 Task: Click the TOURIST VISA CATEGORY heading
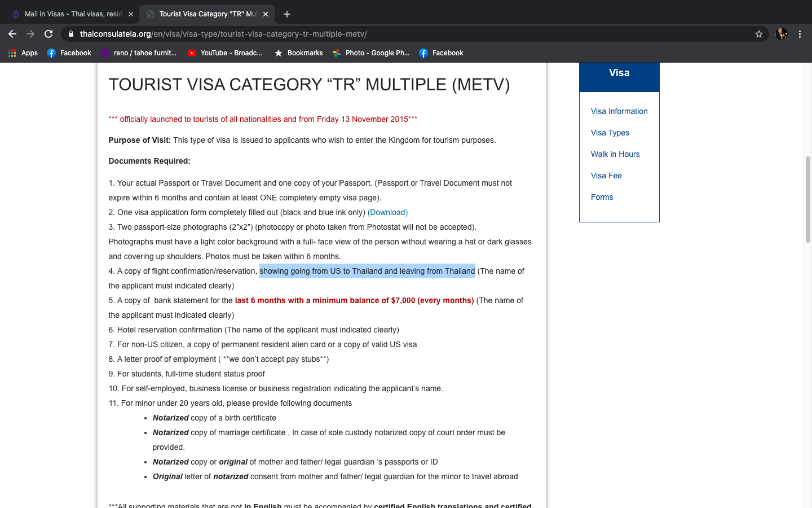click(x=309, y=85)
